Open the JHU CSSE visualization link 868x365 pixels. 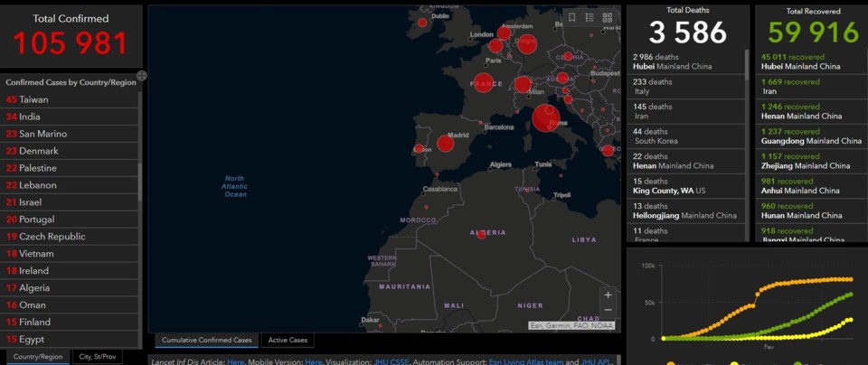pos(389,360)
